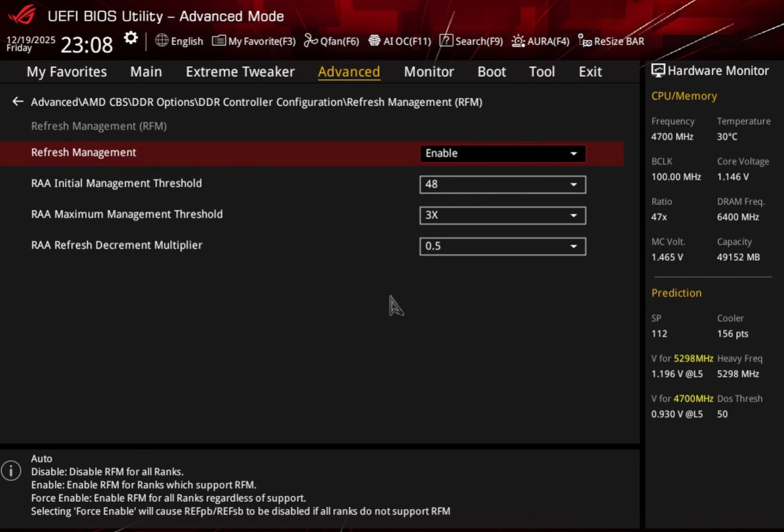Click the 30°C temperature value
The width and height of the screenshot is (784, 532).
[x=727, y=137]
